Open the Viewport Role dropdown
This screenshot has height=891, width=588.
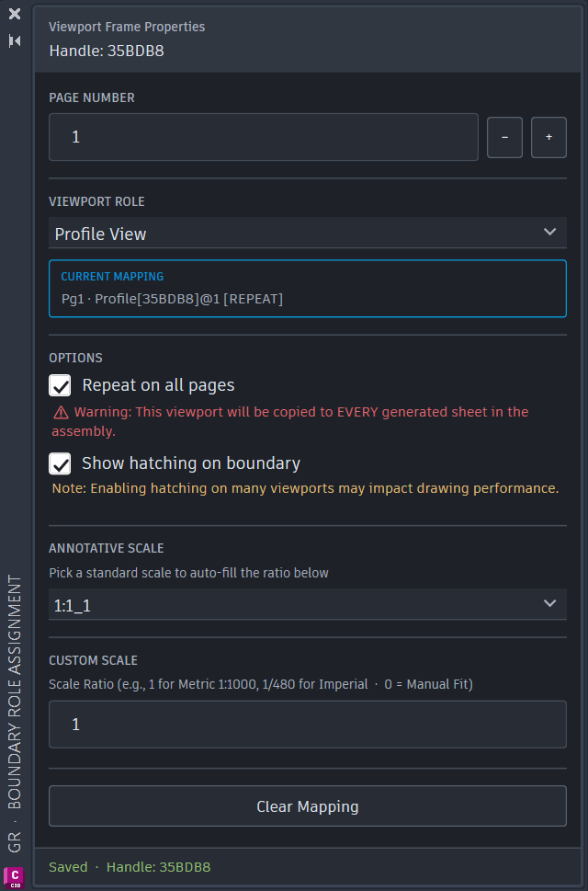click(x=308, y=233)
